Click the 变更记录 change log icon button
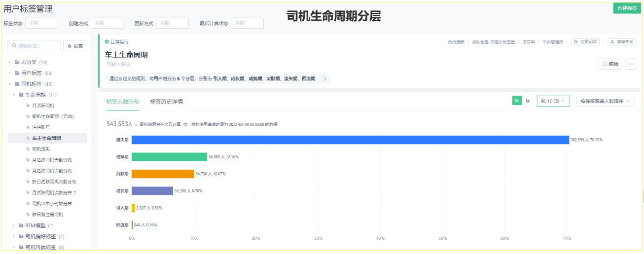Viewport: 644px width, 254px height. (x=585, y=42)
